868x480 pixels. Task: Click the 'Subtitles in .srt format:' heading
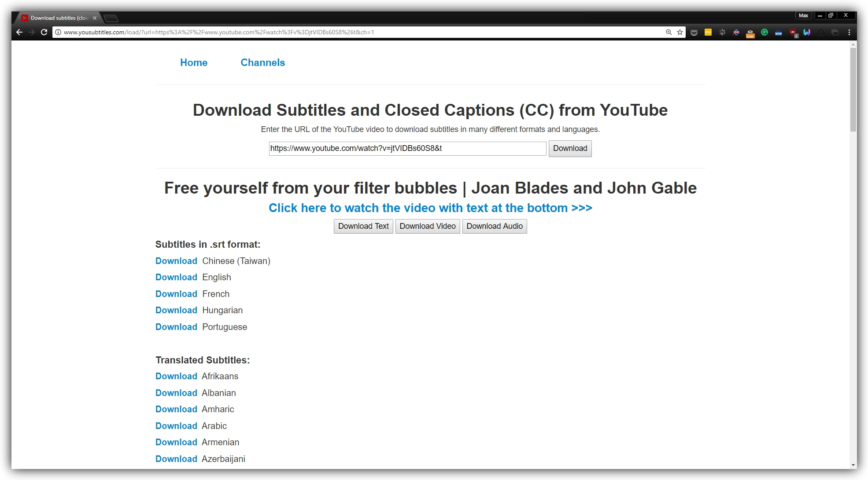[x=208, y=245]
